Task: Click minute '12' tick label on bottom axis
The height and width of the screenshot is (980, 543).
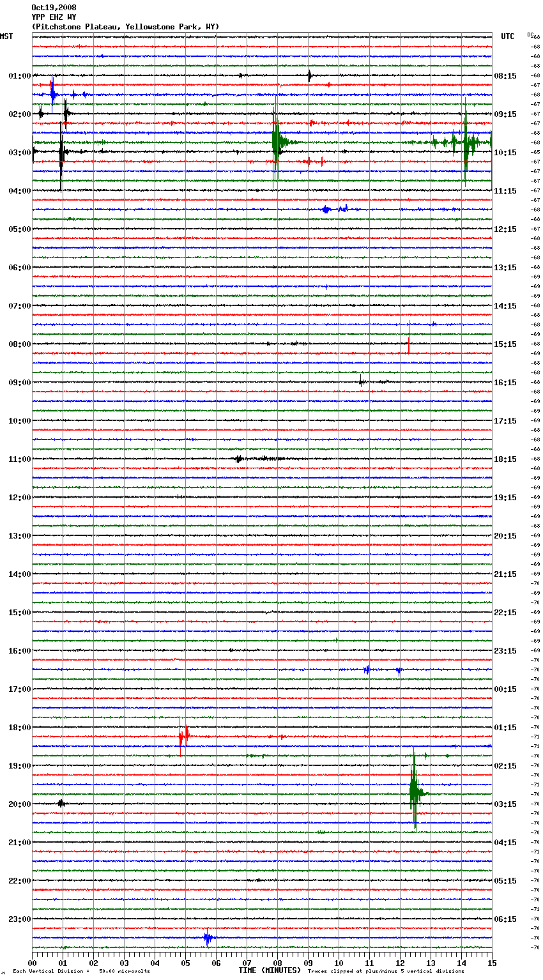Action: pos(400,963)
